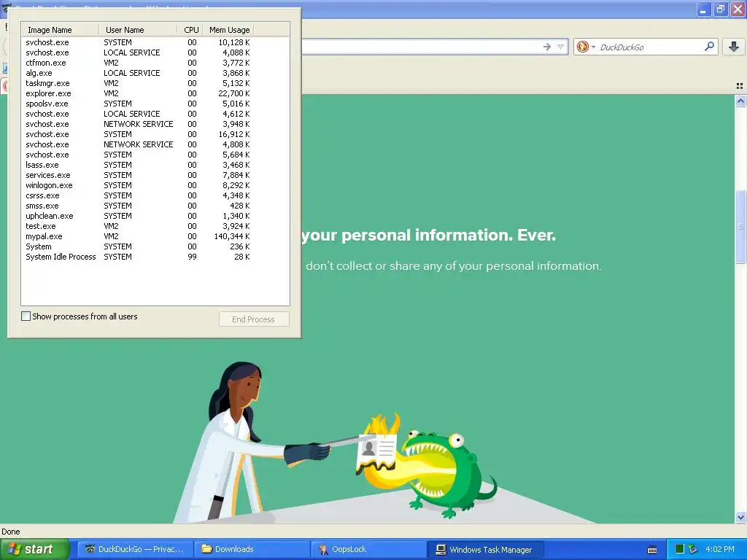Click the green CPU usage tray icon

680,549
